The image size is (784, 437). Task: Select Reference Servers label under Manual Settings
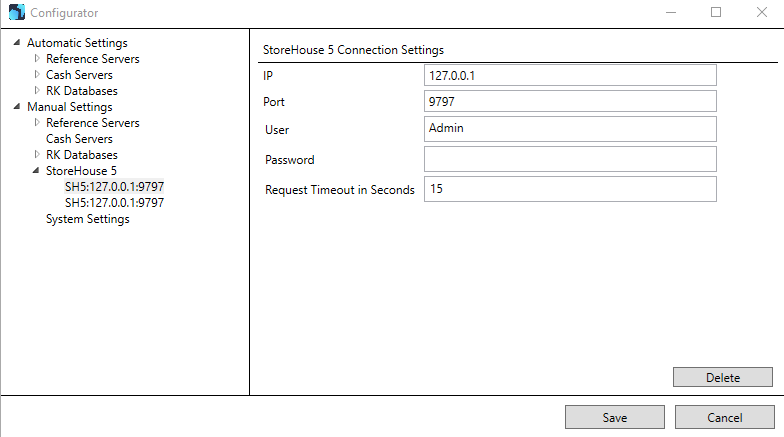(x=92, y=123)
